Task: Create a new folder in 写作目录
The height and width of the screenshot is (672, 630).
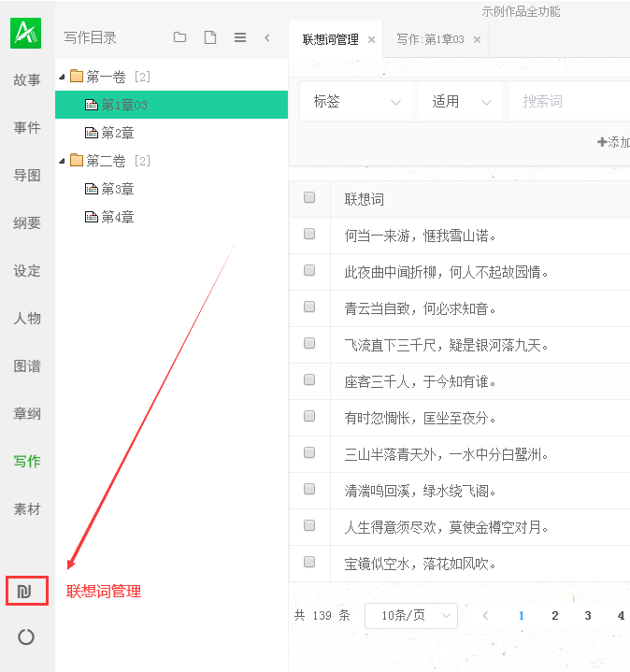Action: [179, 37]
